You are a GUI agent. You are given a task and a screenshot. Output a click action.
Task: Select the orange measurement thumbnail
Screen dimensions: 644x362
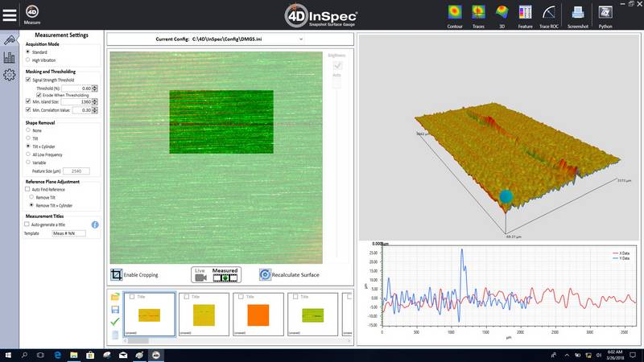258,315
